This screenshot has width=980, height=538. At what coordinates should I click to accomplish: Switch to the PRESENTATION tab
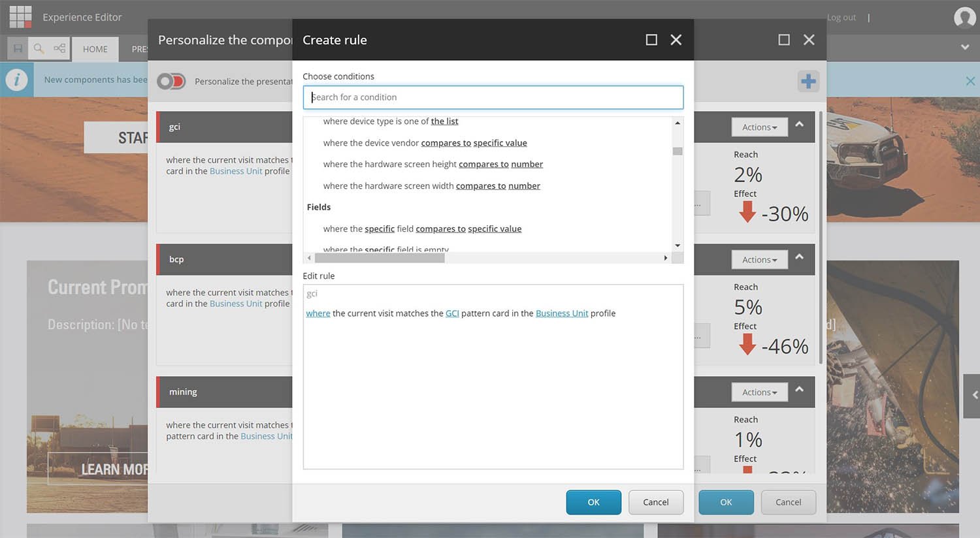tap(140, 48)
